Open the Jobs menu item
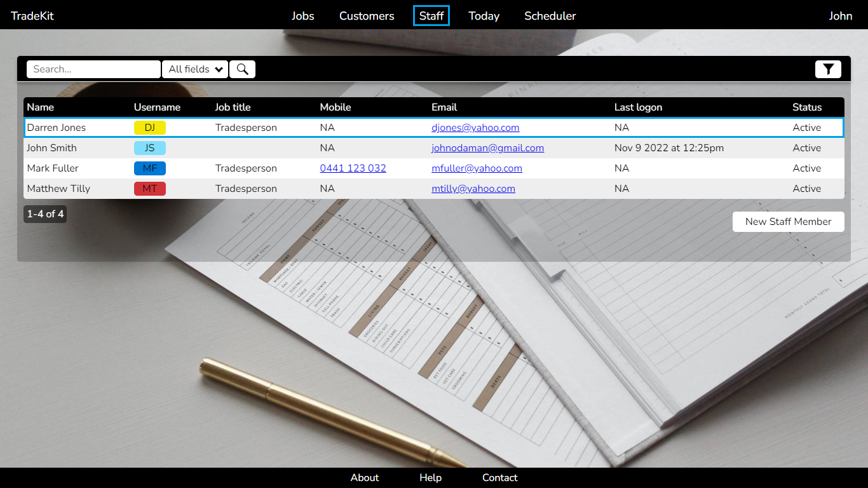Viewport: 868px width, 488px height. click(x=303, y=16)
